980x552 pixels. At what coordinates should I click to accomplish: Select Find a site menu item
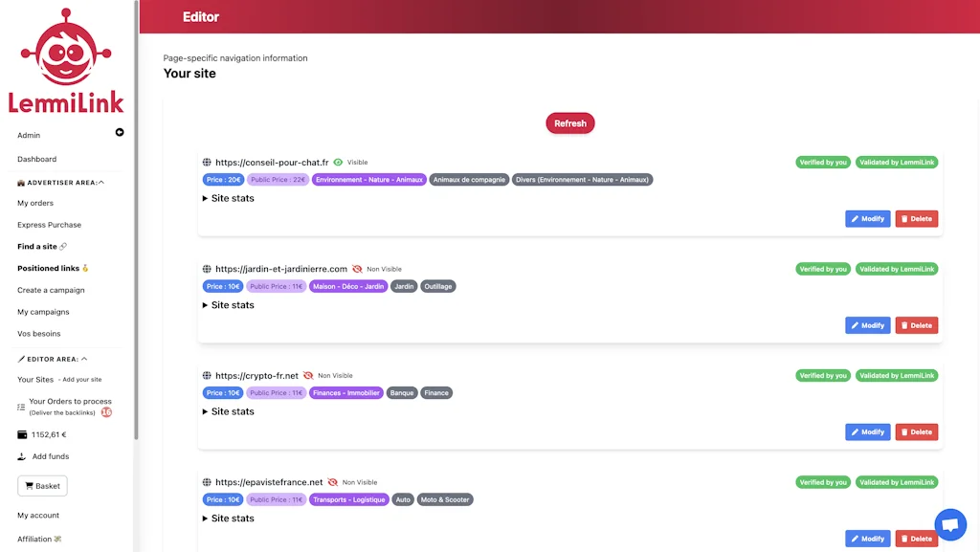click(37, 247)
